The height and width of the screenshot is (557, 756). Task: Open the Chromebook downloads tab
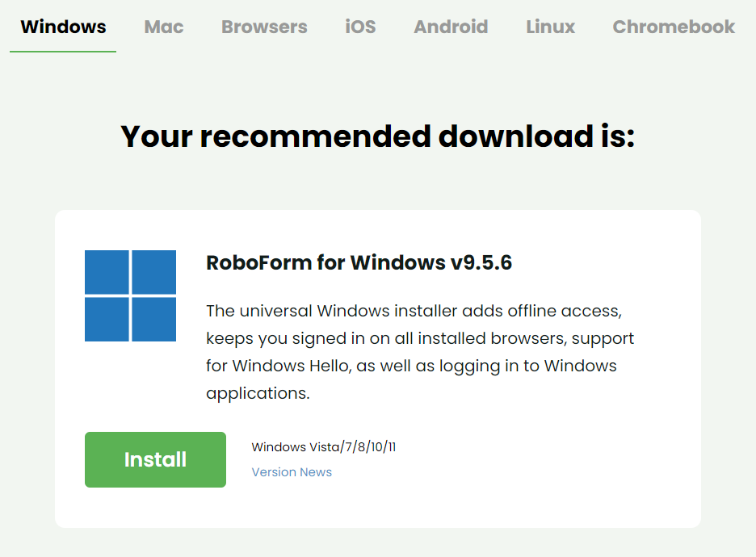pos(674,27)
